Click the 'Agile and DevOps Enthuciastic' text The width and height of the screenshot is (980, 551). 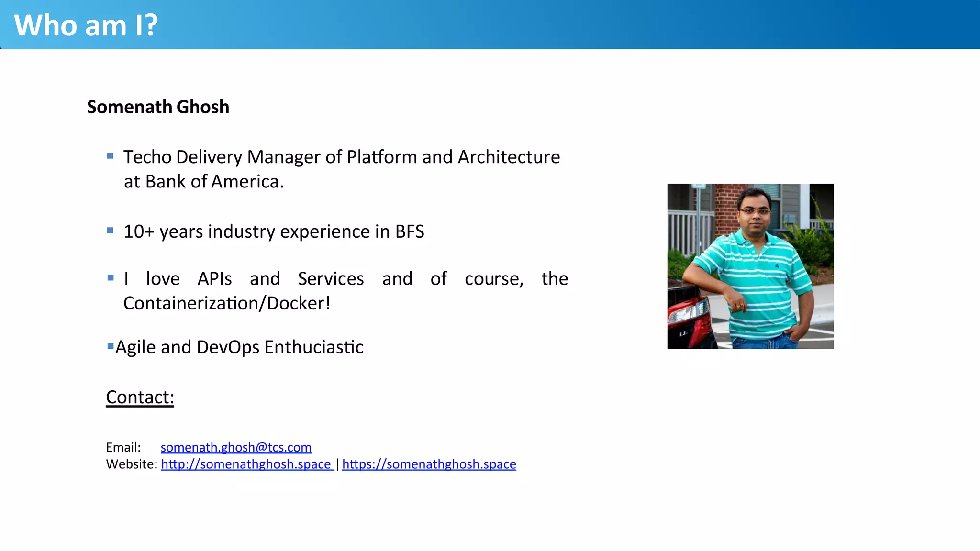239,347
